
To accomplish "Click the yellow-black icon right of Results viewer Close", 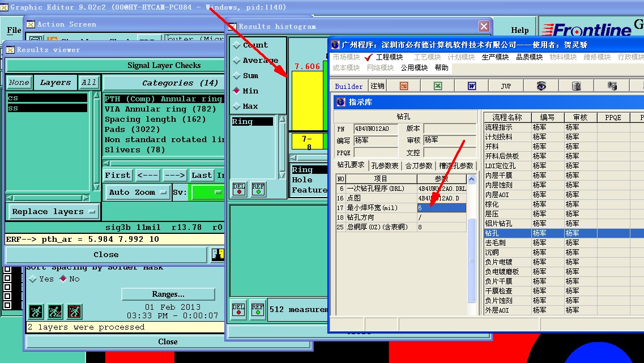I will [217, 254].
